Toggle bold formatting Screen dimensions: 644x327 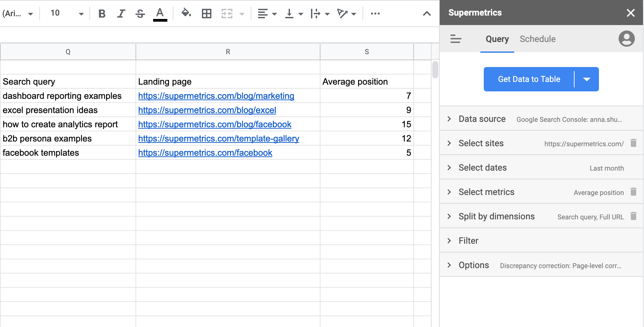tap(102, 14)
